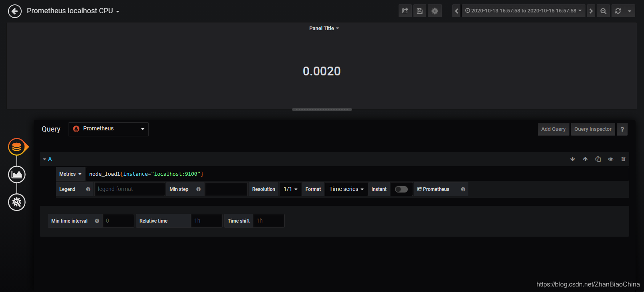Click the Min time interval input

pos(118,221)
